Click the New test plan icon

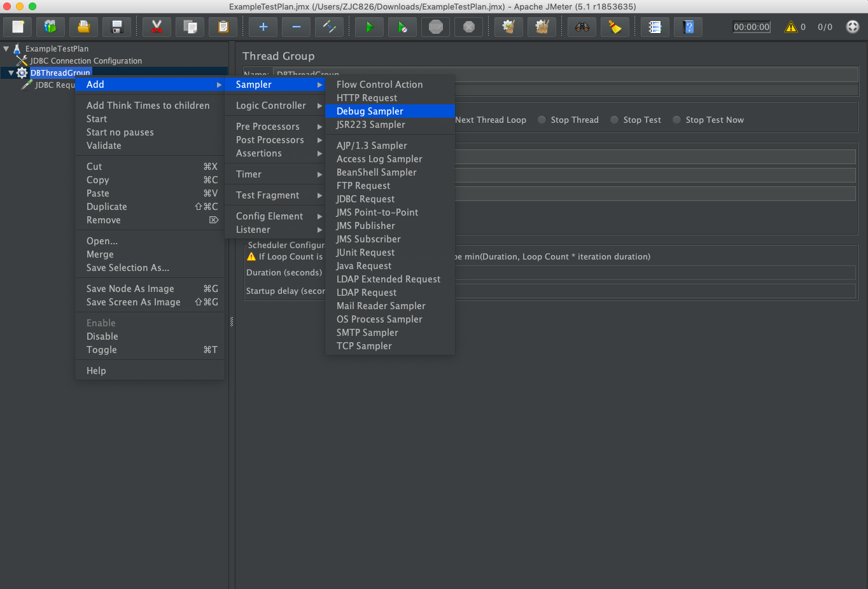tap(18, 27)
